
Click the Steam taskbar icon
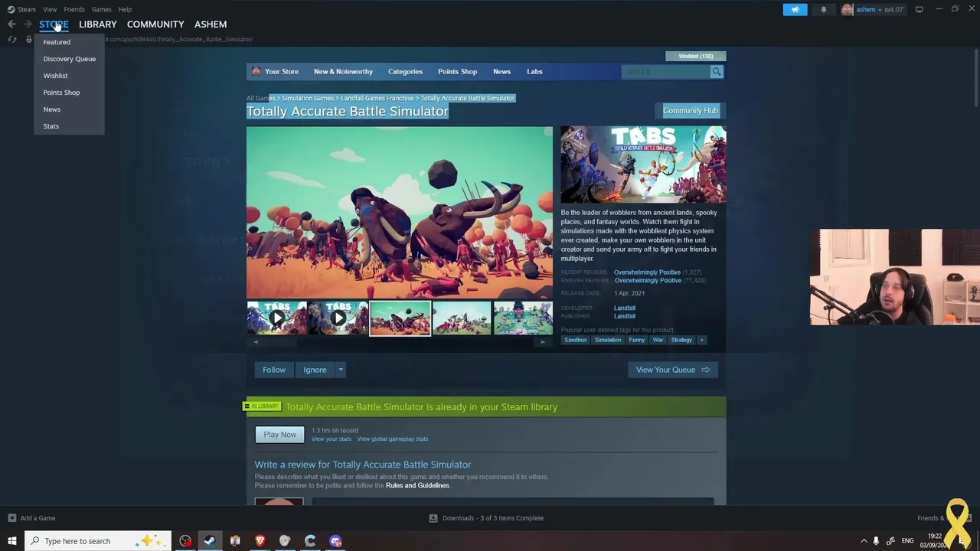tap(209, 541)
